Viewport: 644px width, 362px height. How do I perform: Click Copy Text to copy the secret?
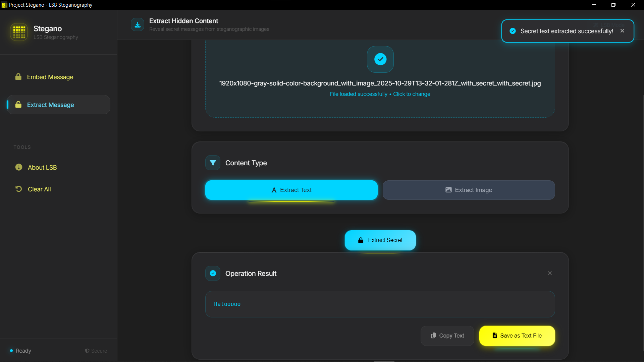pos(447,336)
